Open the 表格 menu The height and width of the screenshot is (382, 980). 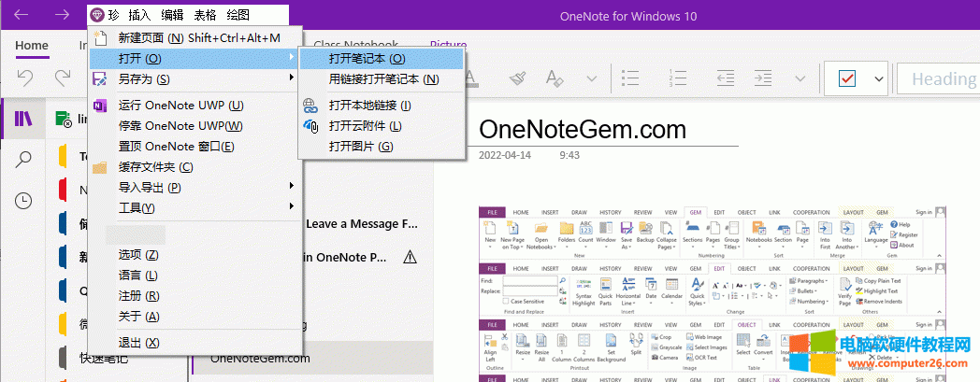coord(205,14)
